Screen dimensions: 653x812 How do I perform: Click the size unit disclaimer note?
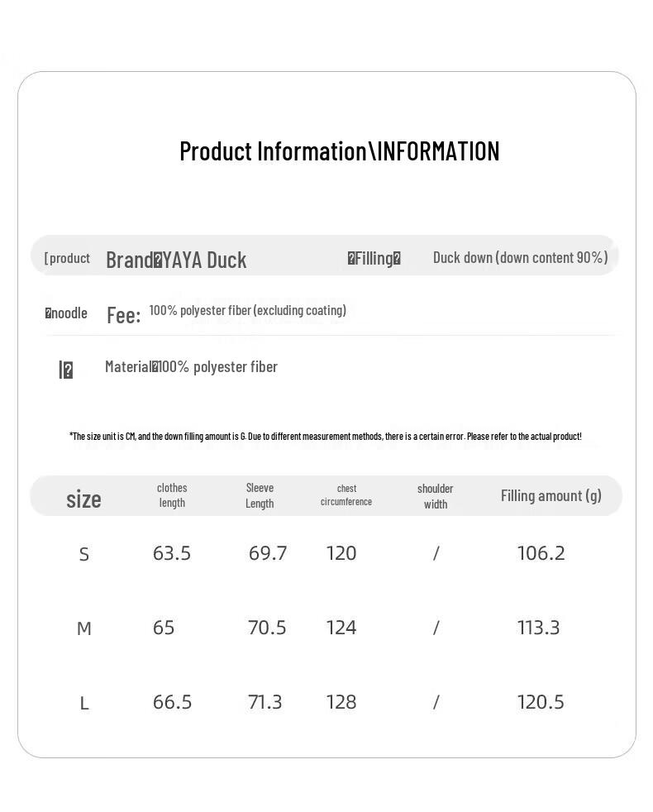(325, 436)
